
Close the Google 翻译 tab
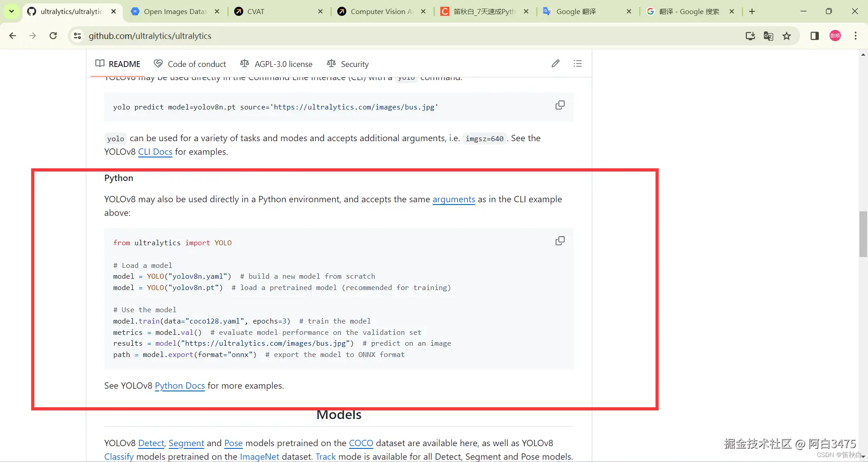pos(629,12)
